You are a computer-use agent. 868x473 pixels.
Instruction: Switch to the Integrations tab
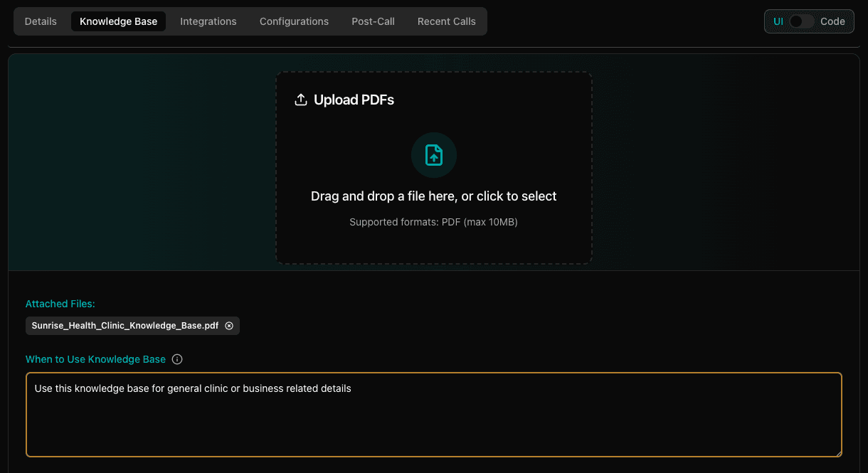(x=208, y=21)
